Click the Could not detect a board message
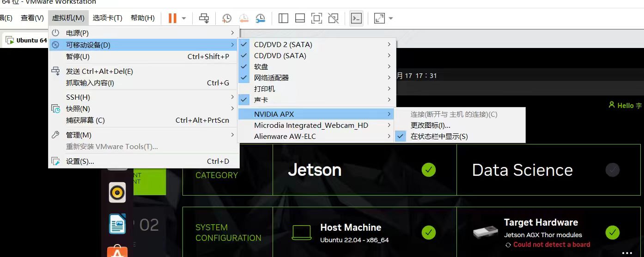The height and width of the screenshot is (257, 644). pos(552,245)
